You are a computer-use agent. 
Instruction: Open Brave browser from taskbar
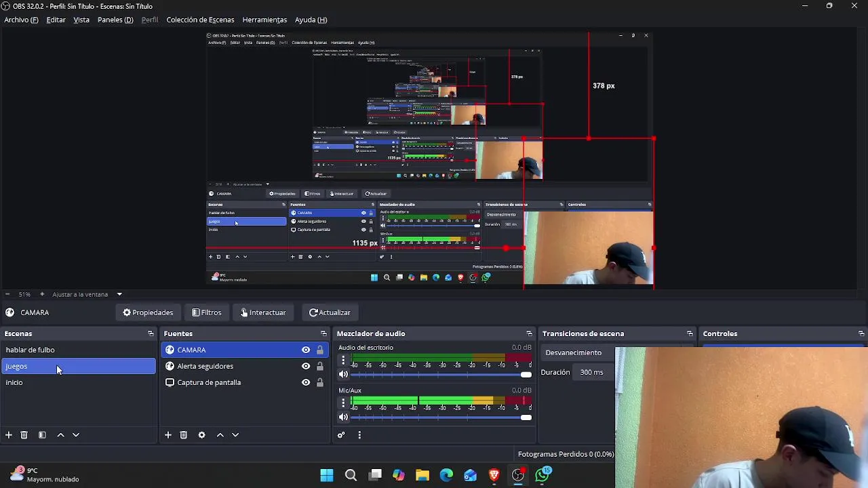(x=494, y=475)
